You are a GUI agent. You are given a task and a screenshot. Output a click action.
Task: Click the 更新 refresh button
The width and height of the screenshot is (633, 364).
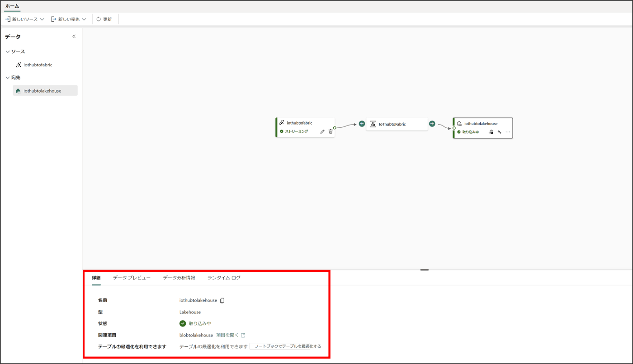point(104,19)
